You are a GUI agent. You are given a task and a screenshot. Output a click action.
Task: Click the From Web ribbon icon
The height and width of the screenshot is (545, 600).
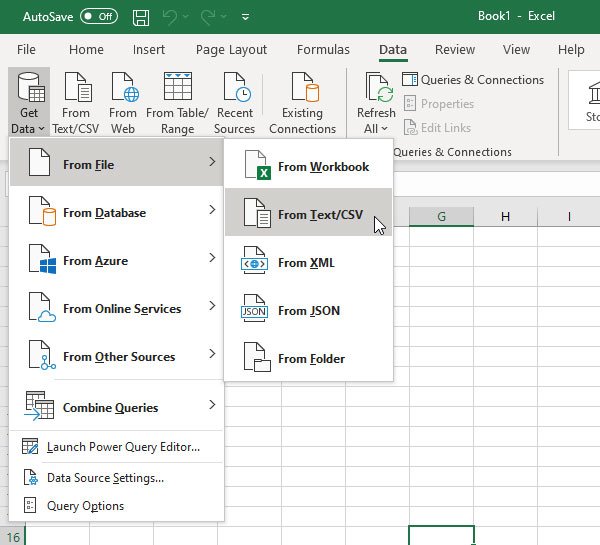(123, 103)
